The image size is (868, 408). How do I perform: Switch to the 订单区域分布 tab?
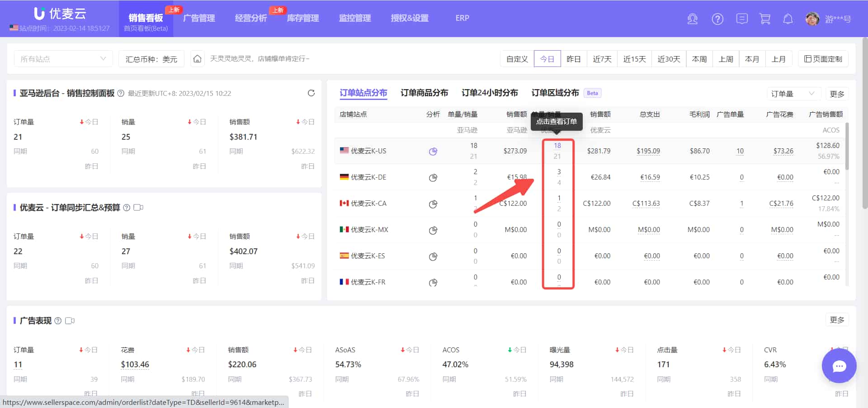click(555, 93)
